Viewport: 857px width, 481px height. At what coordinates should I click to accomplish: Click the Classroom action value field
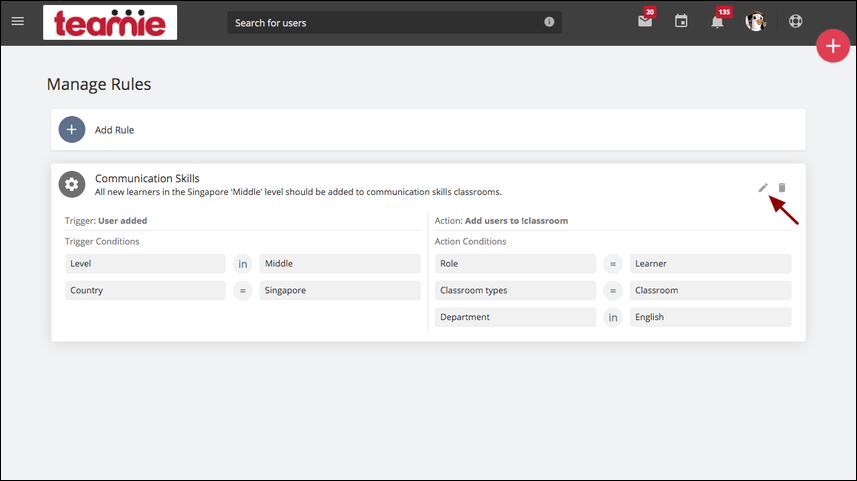(x=711, y=290)
